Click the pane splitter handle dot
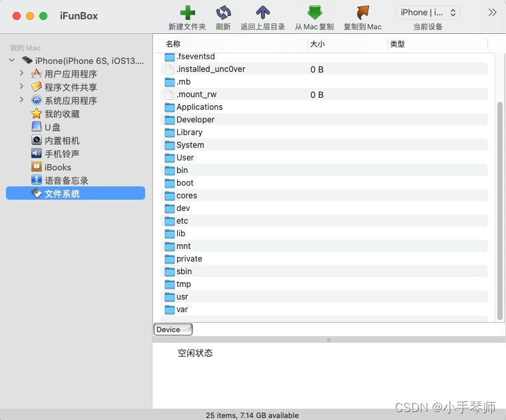This screenshot has height=420, width=506. coord(329,340)
